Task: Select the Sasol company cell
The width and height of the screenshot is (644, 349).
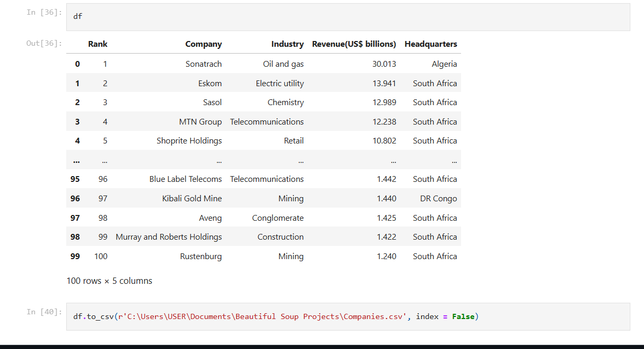Action: click(212, 102)
